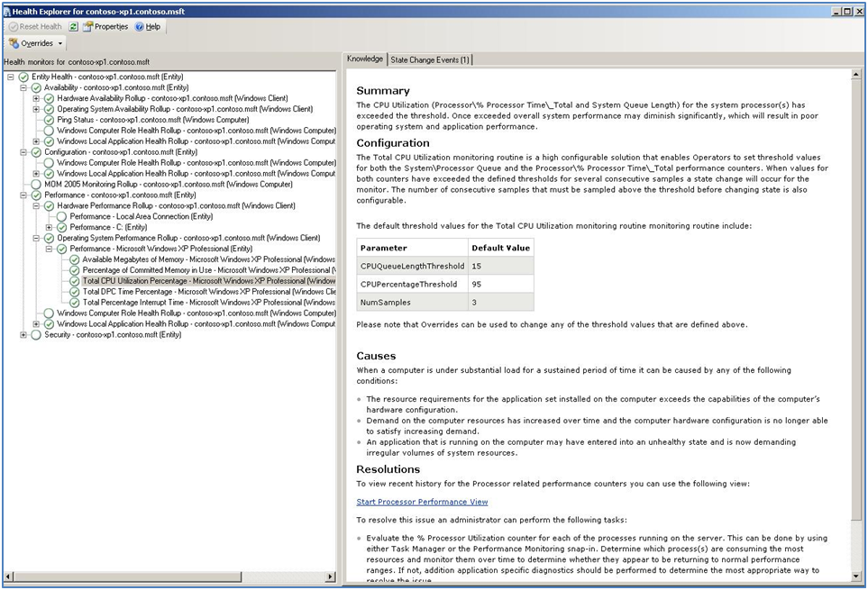
Task: Collapse the Performance entity node
Action: [x=23, y=195]
